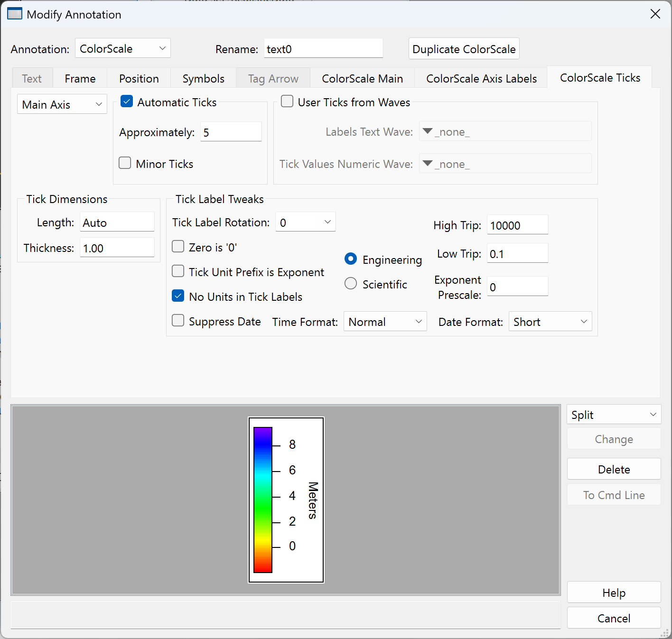Viewport: 672px width, 639px height.
Task: Enable User Ticks from Waves
Action: (x=287, y=102)
